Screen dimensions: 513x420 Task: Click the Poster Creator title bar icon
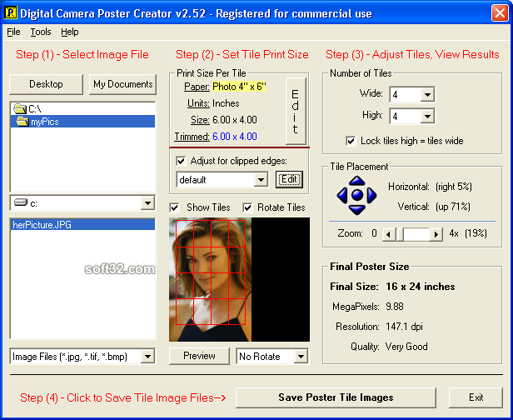click(10, 12)
